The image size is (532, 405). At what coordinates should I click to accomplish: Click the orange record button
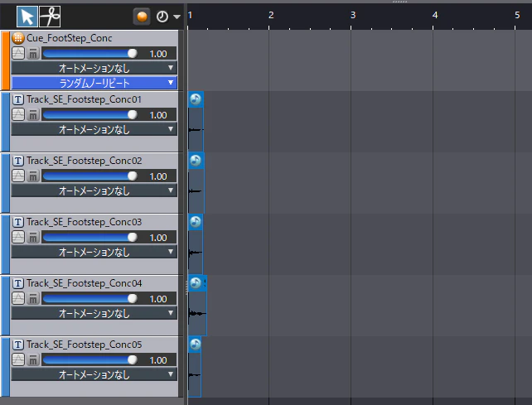pos(142,17)
